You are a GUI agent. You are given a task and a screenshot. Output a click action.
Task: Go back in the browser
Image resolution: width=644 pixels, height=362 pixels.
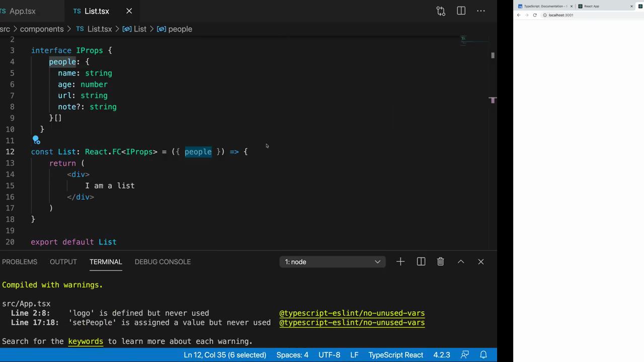[519, 15]
